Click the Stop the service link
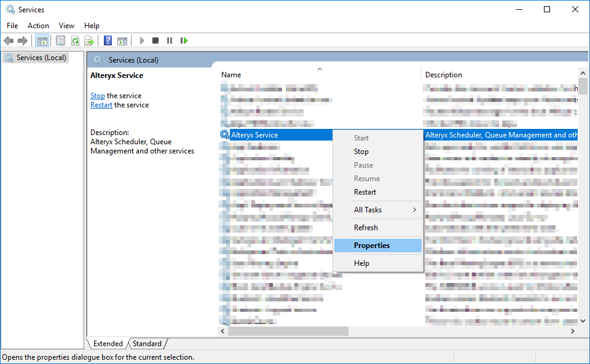The image size is (590, 364). point(98,96)
